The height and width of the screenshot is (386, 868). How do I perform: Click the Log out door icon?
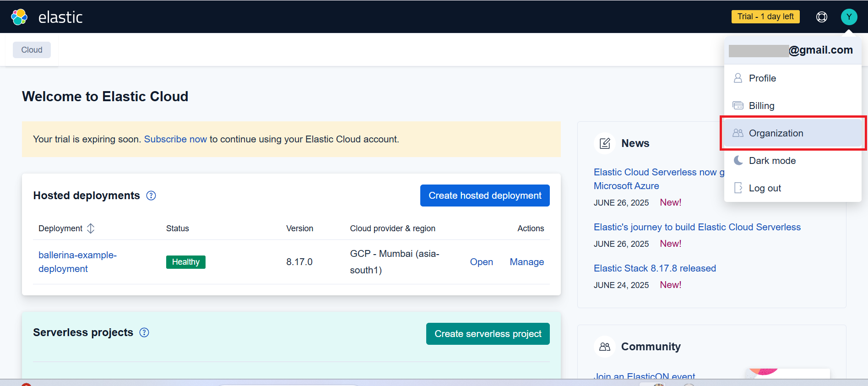[x=738, y=188]
